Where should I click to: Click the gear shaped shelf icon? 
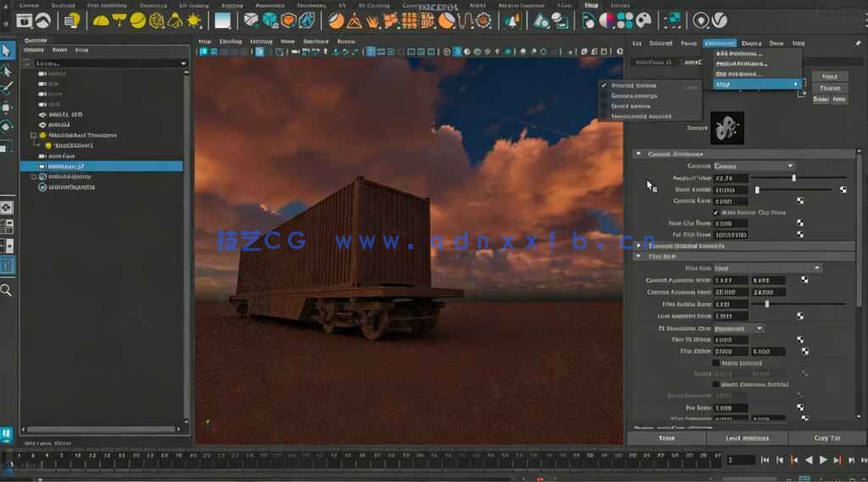tap(484, 20)
